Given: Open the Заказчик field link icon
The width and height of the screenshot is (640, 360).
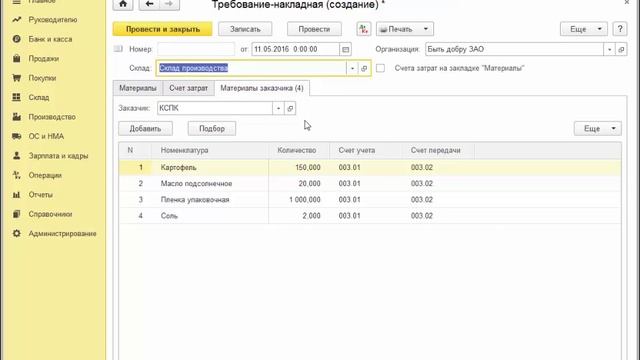Looking at the screenshot, I should coord(290,109).
